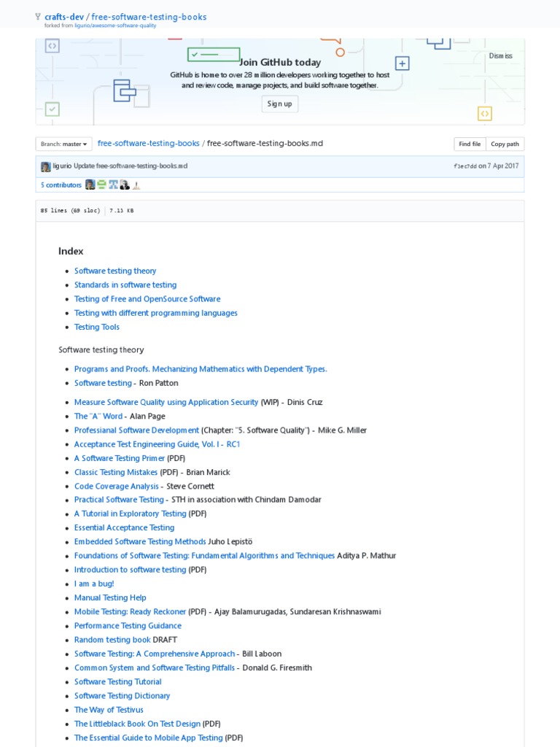This screenshot has width=560, height=747.
Task: Click the 'Index' heading
Action: pos(71,251)
